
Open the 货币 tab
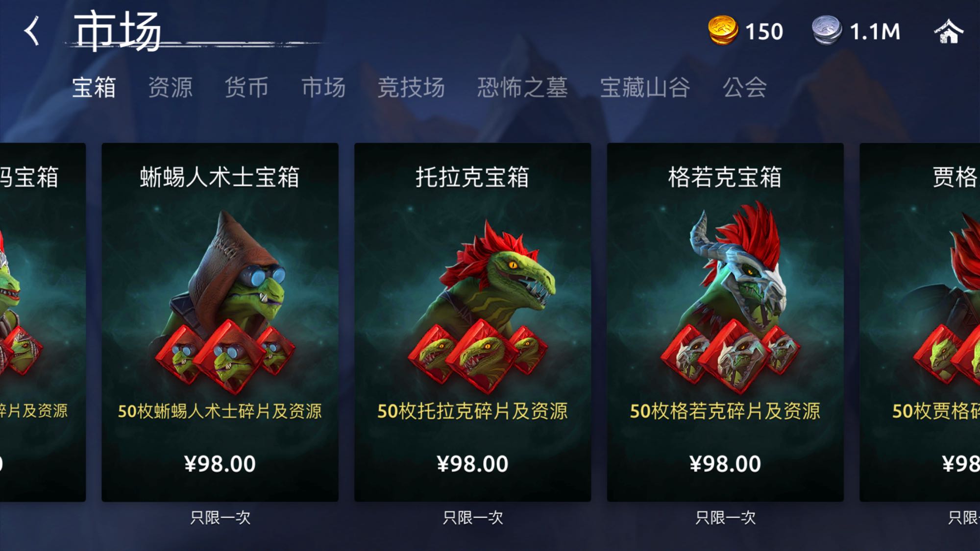[246, 88]
